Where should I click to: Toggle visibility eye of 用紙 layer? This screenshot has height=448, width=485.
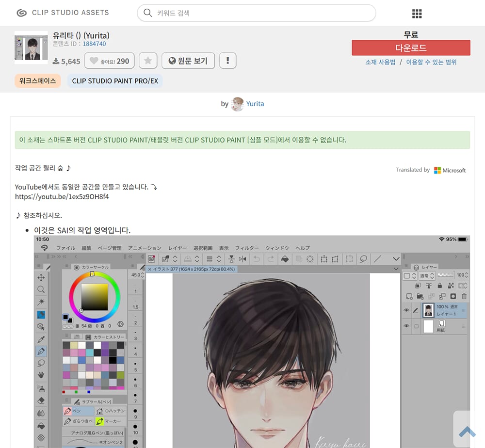(x=406, y=326)
